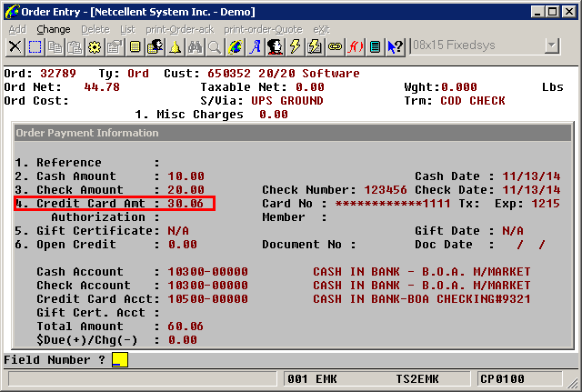Screen dimensions: 582x392
Task: Click the Order Entry title bar application icon
Action: pyautogui.click(x=12, y=12)
